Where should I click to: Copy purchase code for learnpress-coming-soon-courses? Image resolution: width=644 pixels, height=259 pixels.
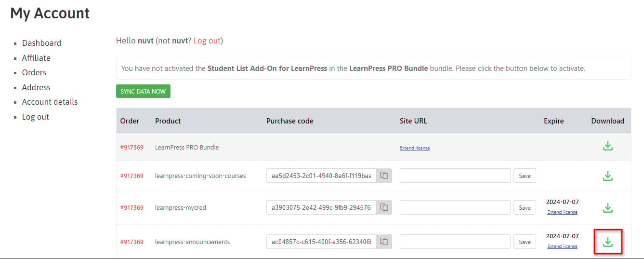point(384,176)
